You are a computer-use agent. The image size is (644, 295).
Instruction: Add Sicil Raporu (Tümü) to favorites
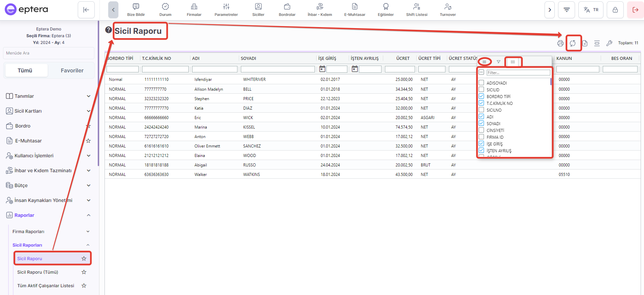(84, 272)
